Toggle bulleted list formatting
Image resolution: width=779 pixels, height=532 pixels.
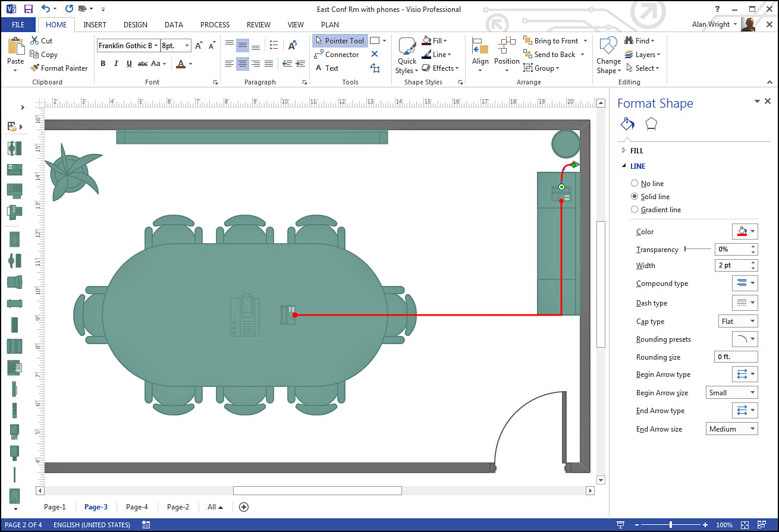pos(274,45)
